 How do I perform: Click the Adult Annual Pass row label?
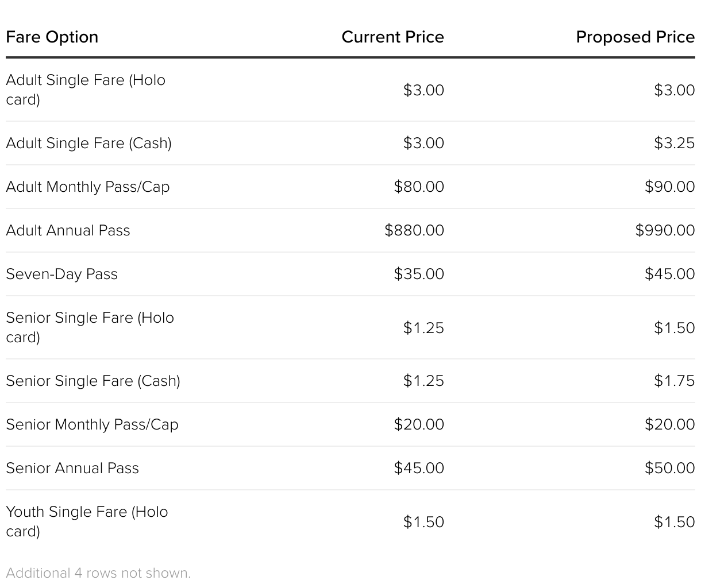point(68,230)
